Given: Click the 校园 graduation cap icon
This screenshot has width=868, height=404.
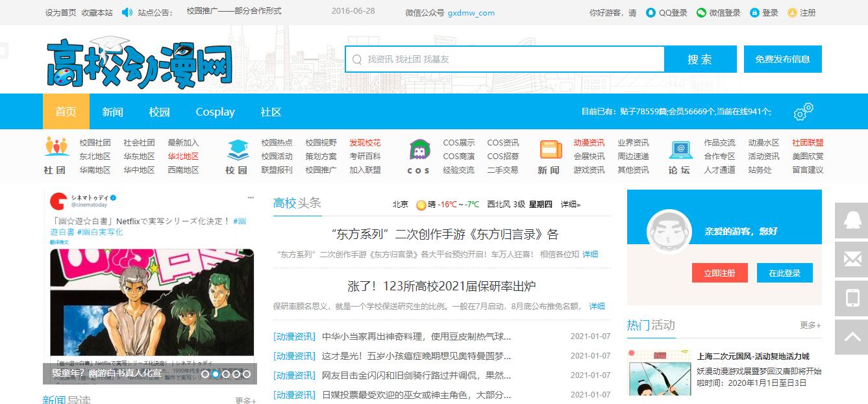Looking at the screenshot, I should tap(238, 150).
